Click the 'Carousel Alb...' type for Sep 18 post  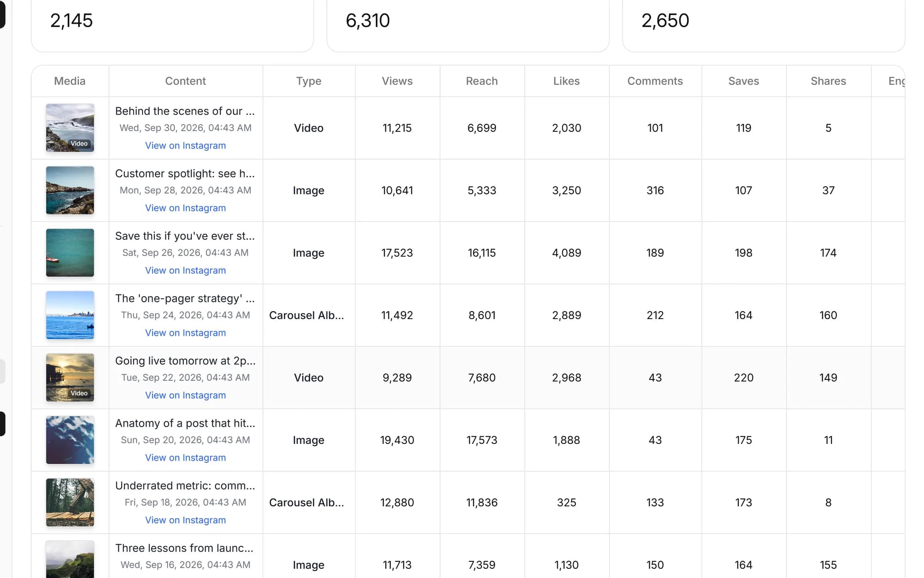pyautogui.click(x=307, y=502)
